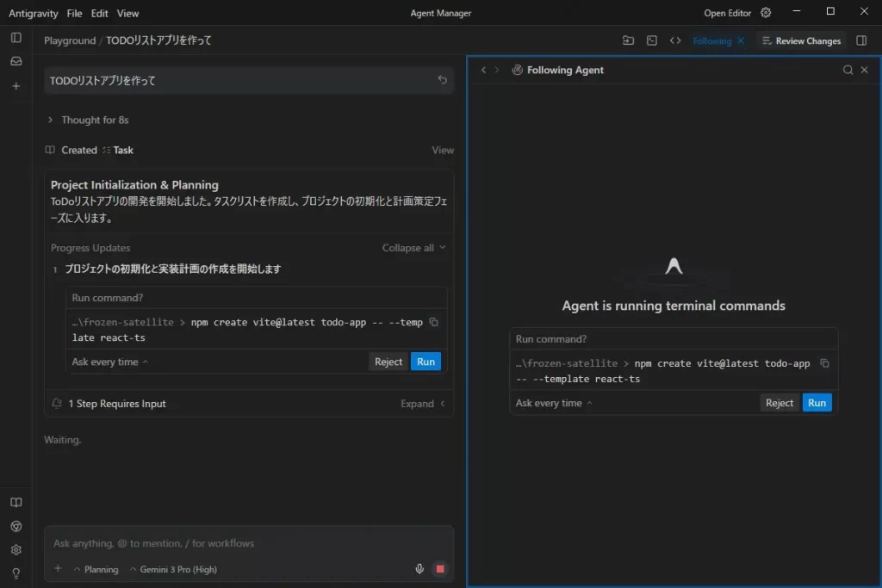The image size is (882, 588).
Task: Open the browser icon in the lower sidebar
Action: [16, 526]
